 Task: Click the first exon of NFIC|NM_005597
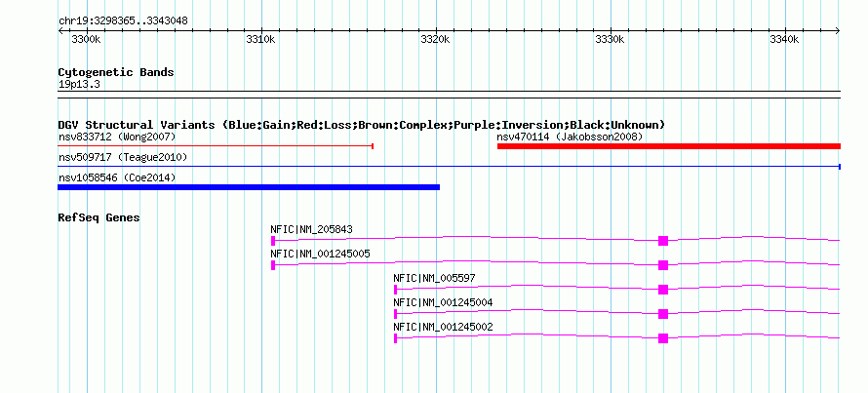[x=395, y=290]
